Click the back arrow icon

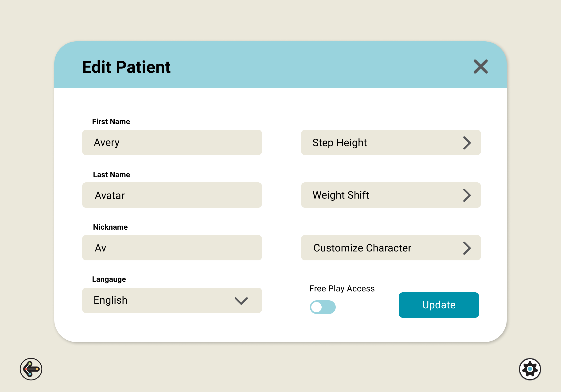pyautogui.click(x=31, y=369)
